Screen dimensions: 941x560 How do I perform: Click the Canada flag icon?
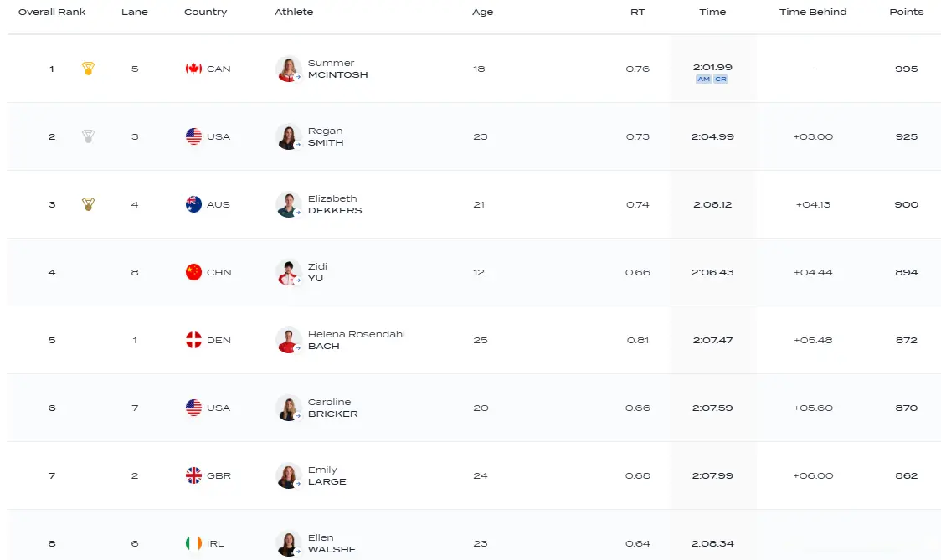coord(193,69)
